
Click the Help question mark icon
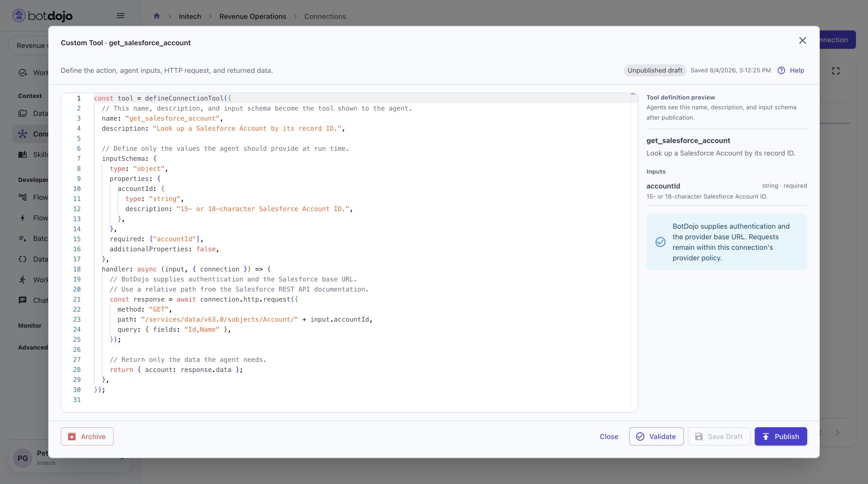click(781, 70)
